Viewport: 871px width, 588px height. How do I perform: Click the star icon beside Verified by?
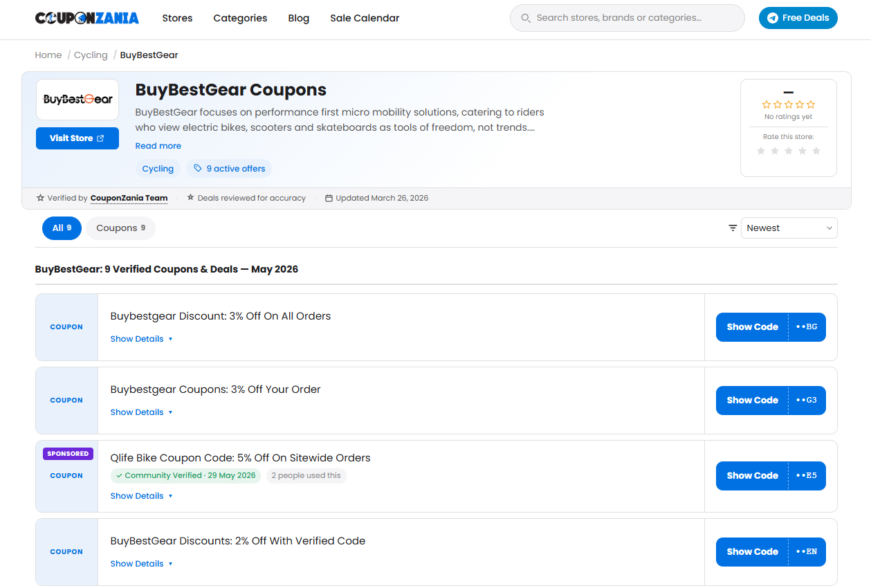tap(40, 198)
